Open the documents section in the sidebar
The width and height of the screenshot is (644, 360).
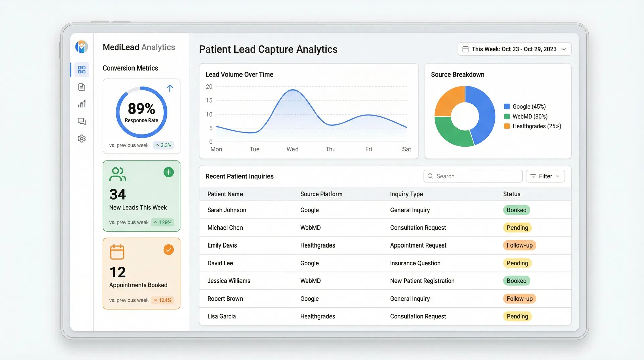coord(82,87)
